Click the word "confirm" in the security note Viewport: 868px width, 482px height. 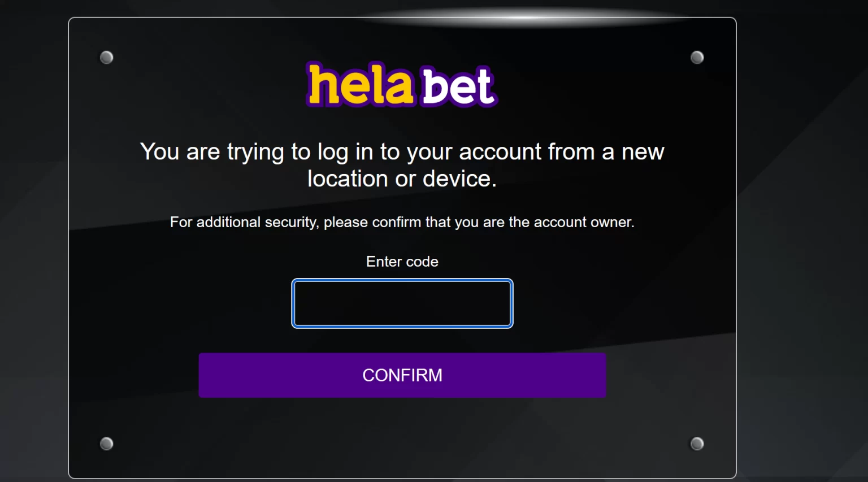[396, 222]
